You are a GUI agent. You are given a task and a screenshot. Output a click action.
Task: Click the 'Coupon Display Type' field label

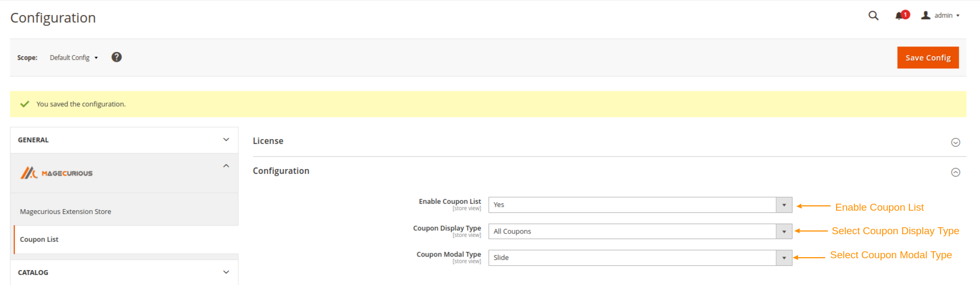[x=447, y=228]
